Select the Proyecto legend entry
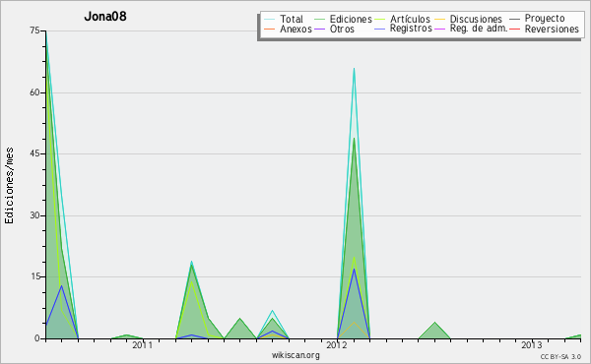This screenshot has height=364, width=591. tap(537, 19)
